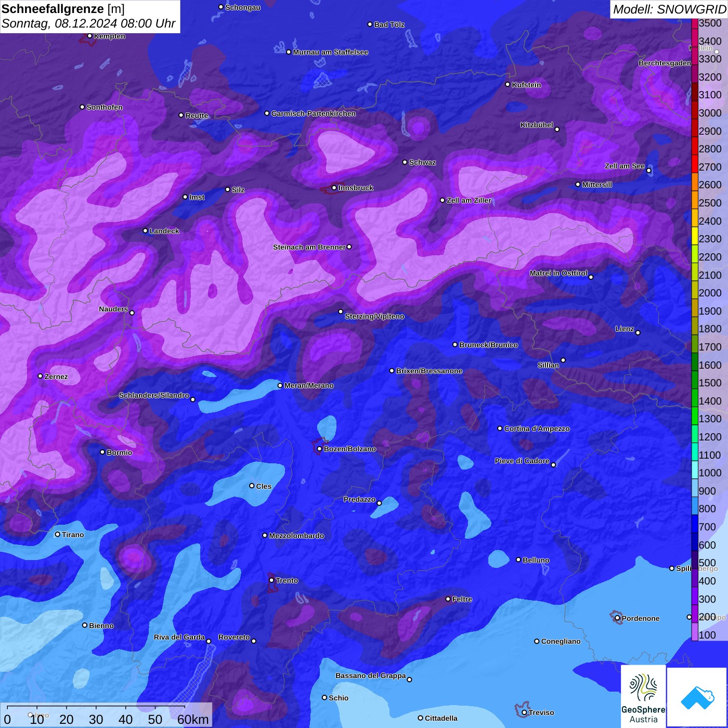Click the Garmisch-Partenkirchen label

(314, 113)
